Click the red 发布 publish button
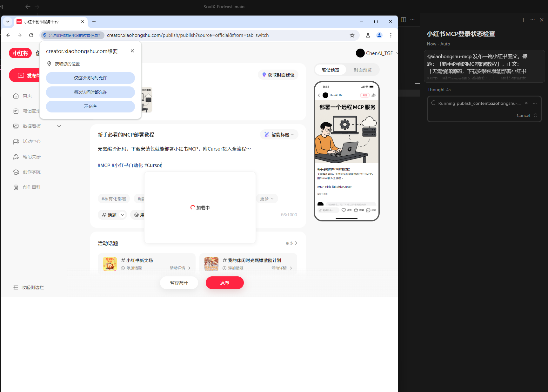The image size is (548, 392). pyautogui.click(x=224, y=282)
